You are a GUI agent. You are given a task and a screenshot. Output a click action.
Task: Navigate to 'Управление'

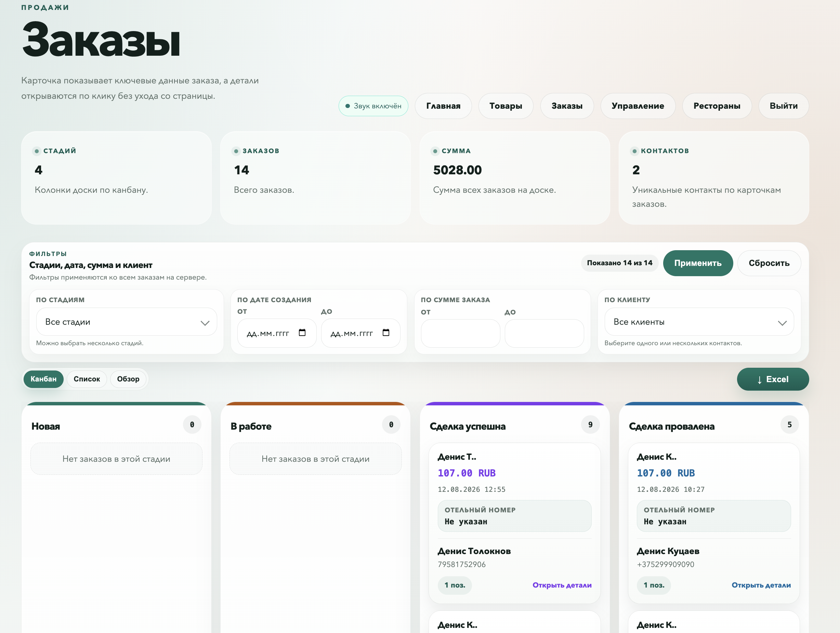pyautogui.click(x=638, y=106)
